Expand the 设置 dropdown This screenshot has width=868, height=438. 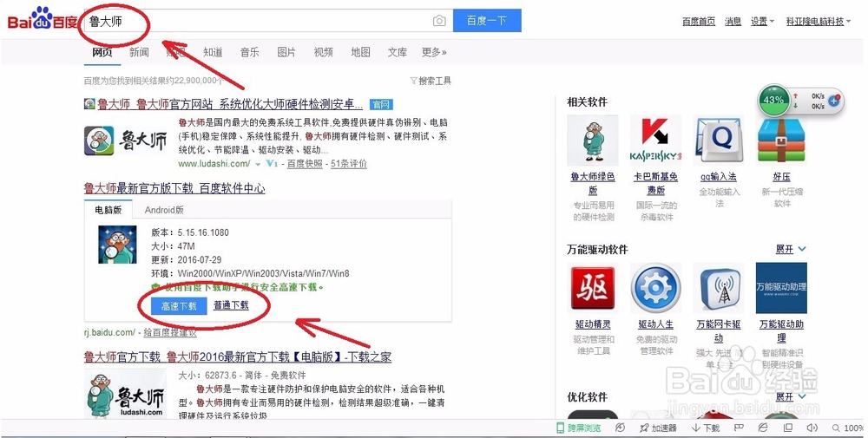(x=762, y=22)
